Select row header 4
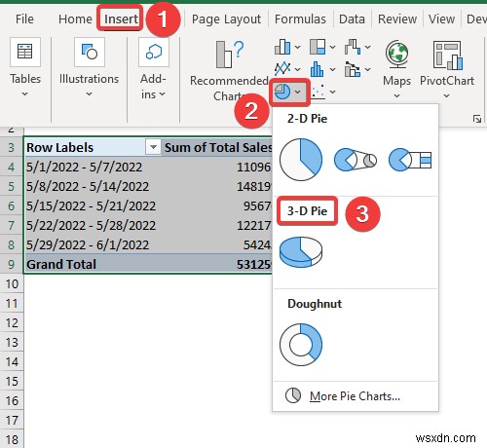Viewport: 487px width, 448px height. 12,167
